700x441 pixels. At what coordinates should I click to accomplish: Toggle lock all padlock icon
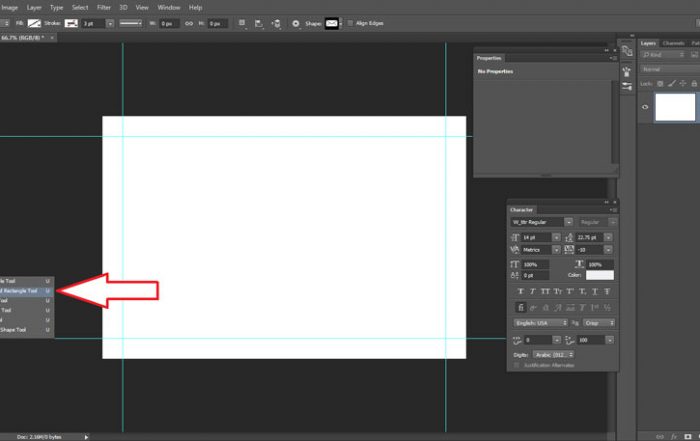694,83
